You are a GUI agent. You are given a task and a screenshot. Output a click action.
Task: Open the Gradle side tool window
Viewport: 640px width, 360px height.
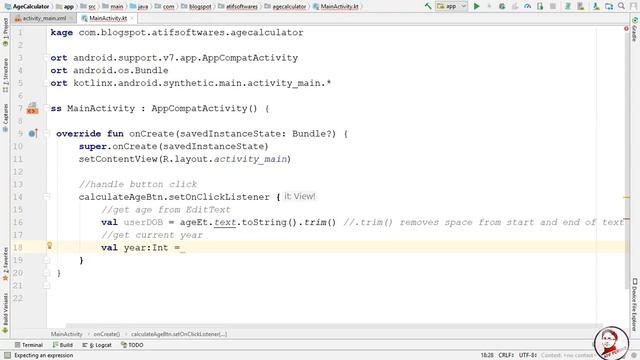coord(635,29)
